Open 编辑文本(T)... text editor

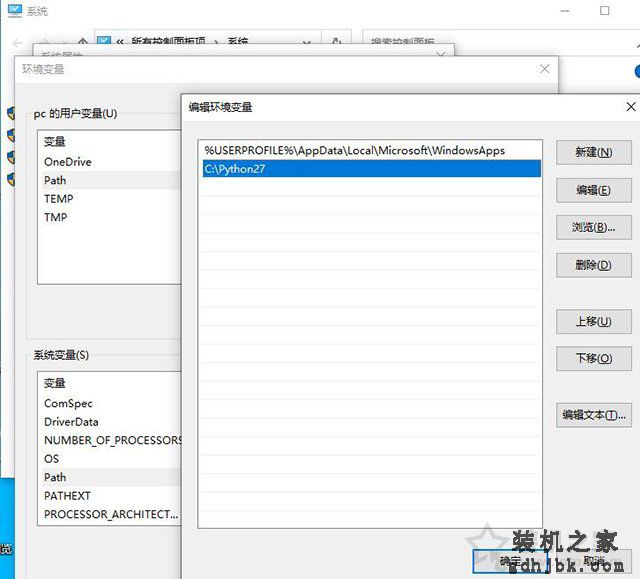(593, 415)
